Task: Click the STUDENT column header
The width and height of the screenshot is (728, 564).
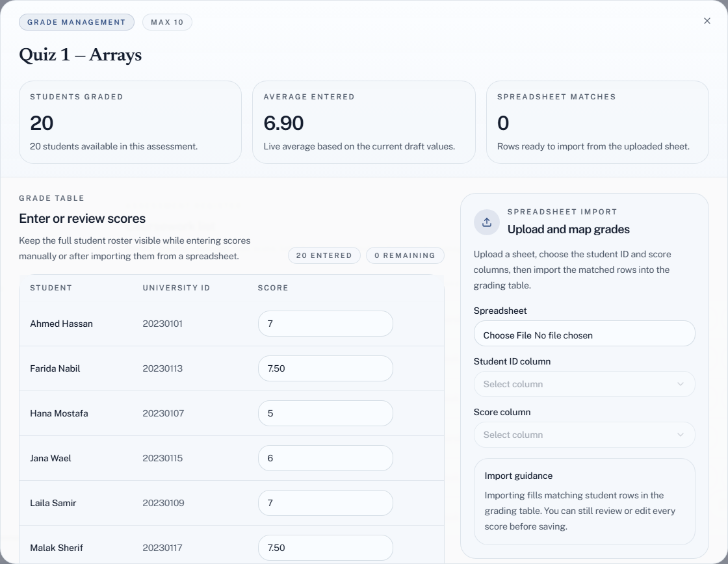Action: coord(51,288)
